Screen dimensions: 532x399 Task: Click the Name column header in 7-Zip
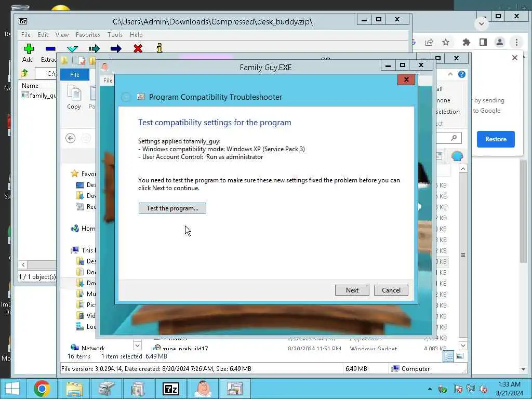coord(30,86)
